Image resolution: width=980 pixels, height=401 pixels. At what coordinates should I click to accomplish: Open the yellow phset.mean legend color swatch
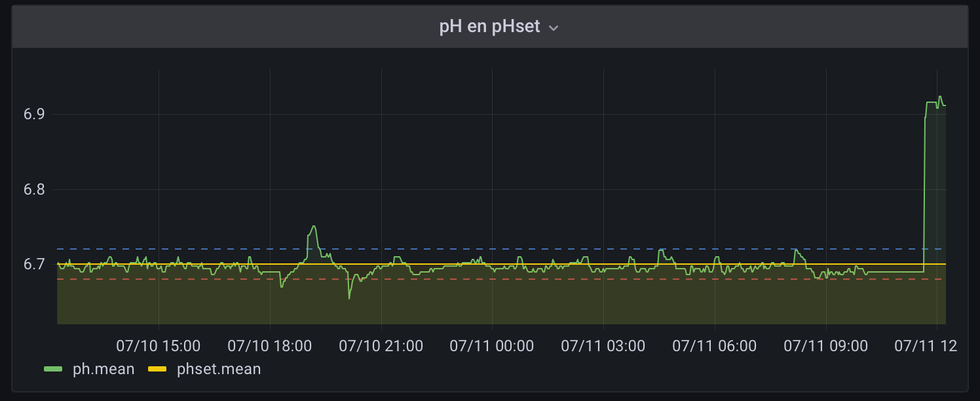click(157, 370)
